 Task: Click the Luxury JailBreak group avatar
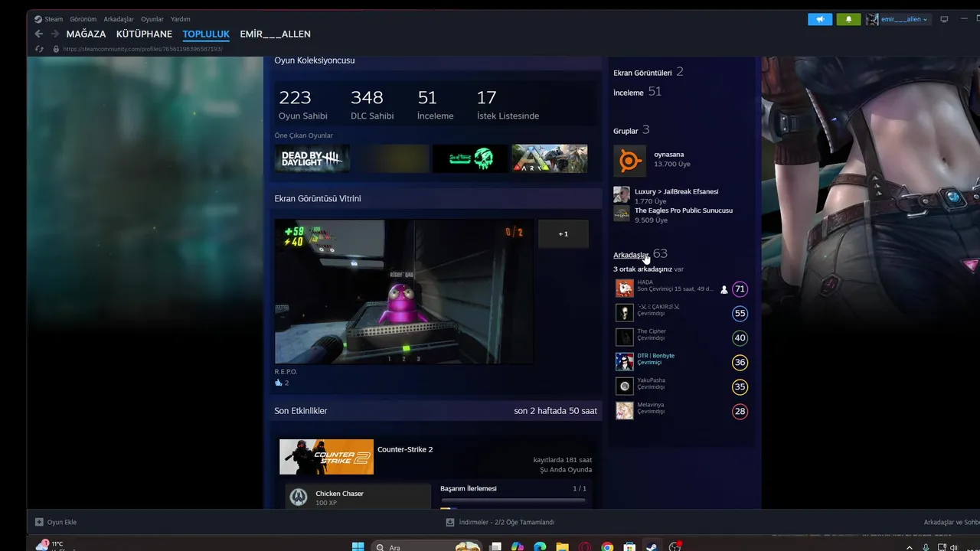[x=622, y=194]
